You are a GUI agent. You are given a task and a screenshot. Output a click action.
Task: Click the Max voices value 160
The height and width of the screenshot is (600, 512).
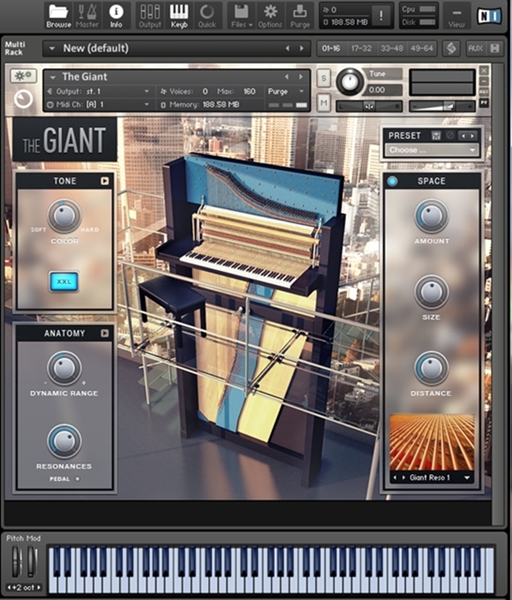[249, 91]
